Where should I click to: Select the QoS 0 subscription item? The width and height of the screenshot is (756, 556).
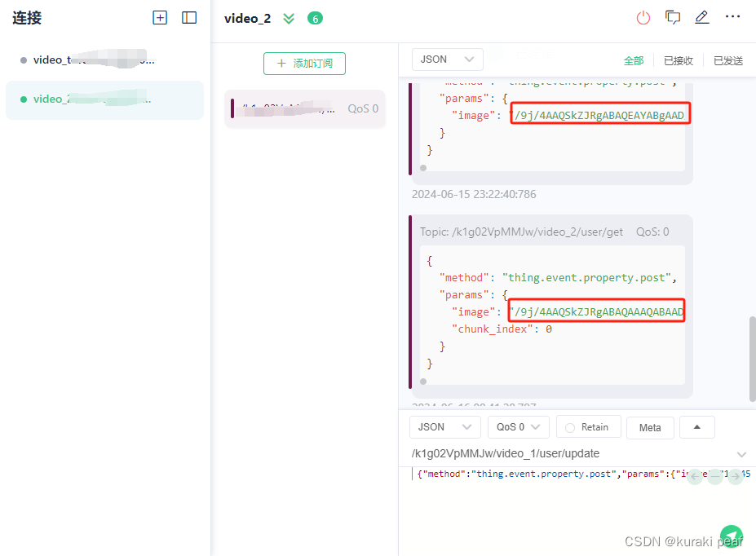coord(305,108)
